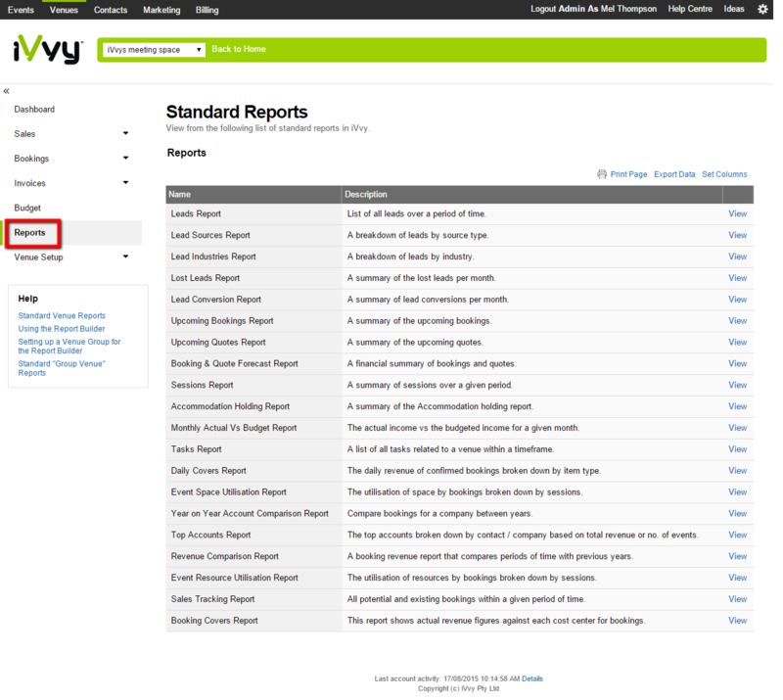Select Reports in the sidebar

tap(29, 233)
